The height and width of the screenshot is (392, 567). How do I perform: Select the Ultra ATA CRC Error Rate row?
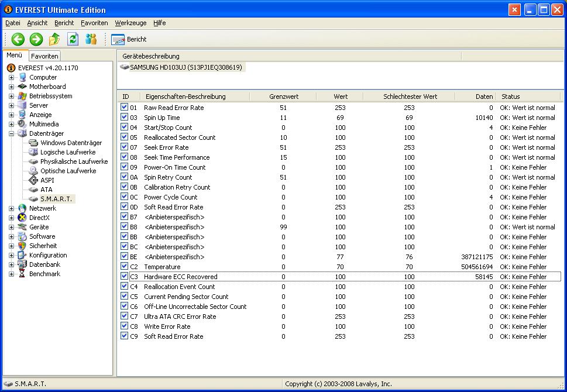tap(341, 317)
